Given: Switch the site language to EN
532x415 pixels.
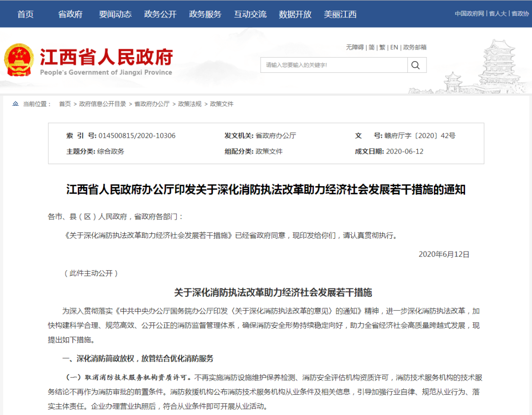Looking at the screenshot, I should (x=394, y=47).
